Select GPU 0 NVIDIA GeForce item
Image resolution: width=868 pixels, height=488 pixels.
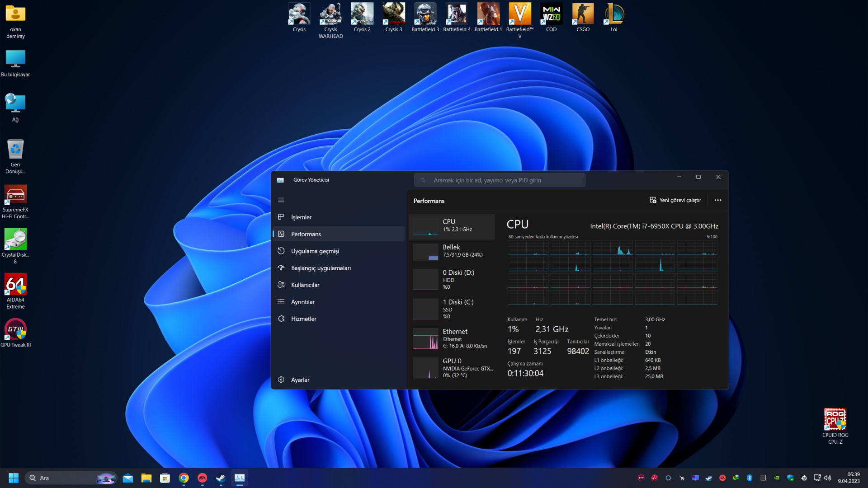pos(452,368)
